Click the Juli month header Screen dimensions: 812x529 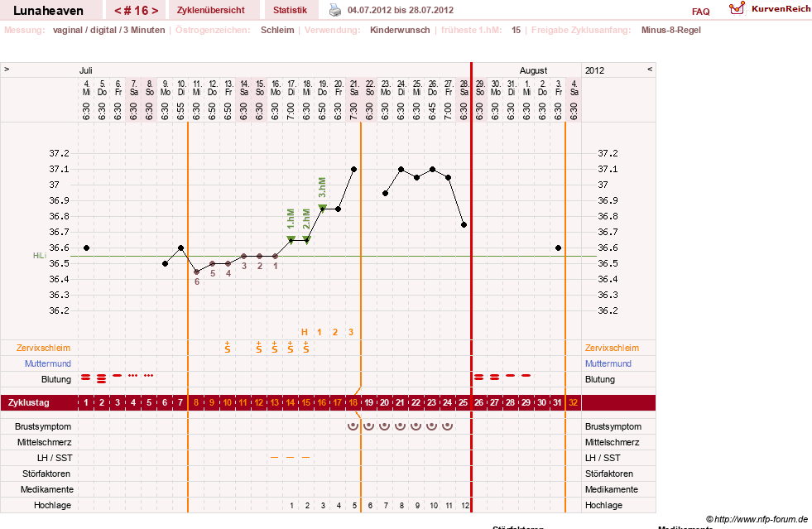tap(86, 70)
